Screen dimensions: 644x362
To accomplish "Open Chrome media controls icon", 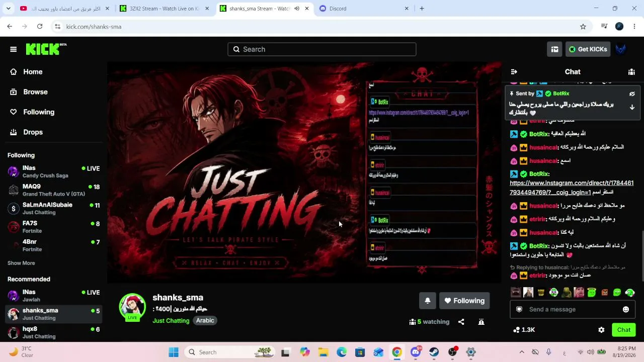I will (x=604, y=27).
